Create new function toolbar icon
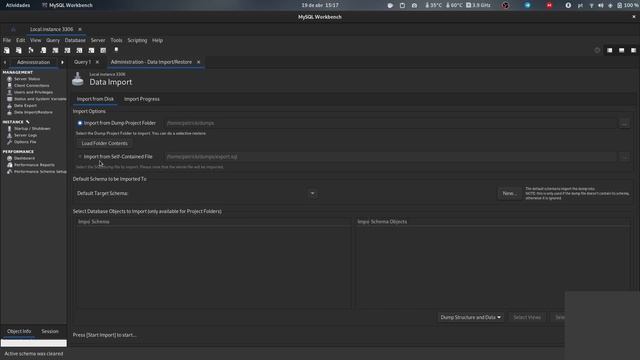This screenshot has height=360, width=640. 91,50
